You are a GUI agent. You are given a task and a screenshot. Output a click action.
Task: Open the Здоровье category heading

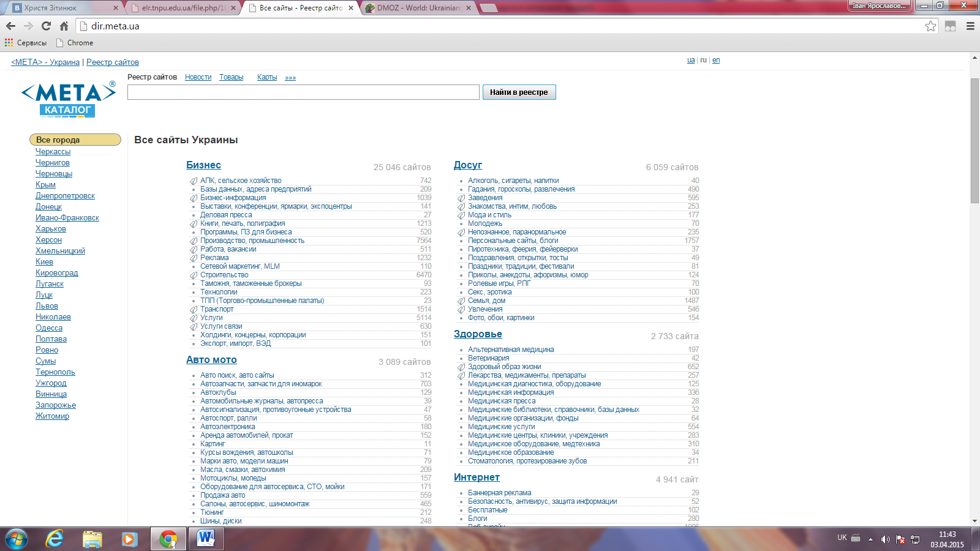[x=478, y=334]
